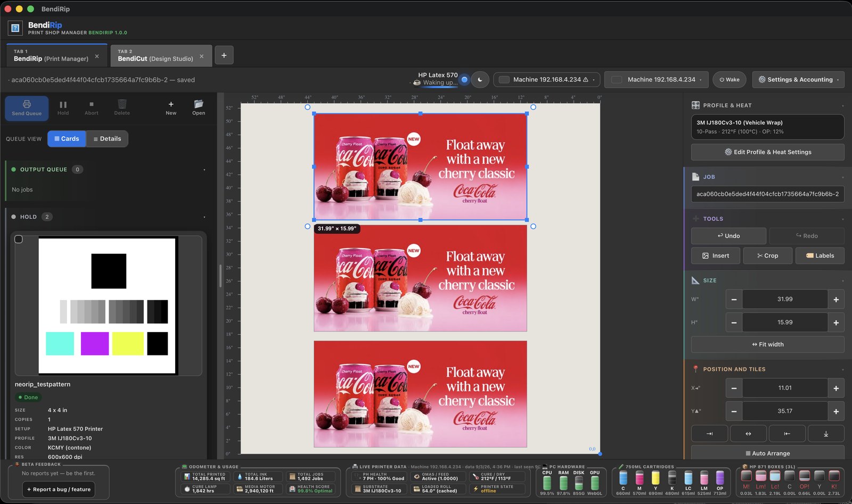This screenshot has height=504, width=852.
Task: Create a new job with the plus icon
Action: tap(171, 104)
